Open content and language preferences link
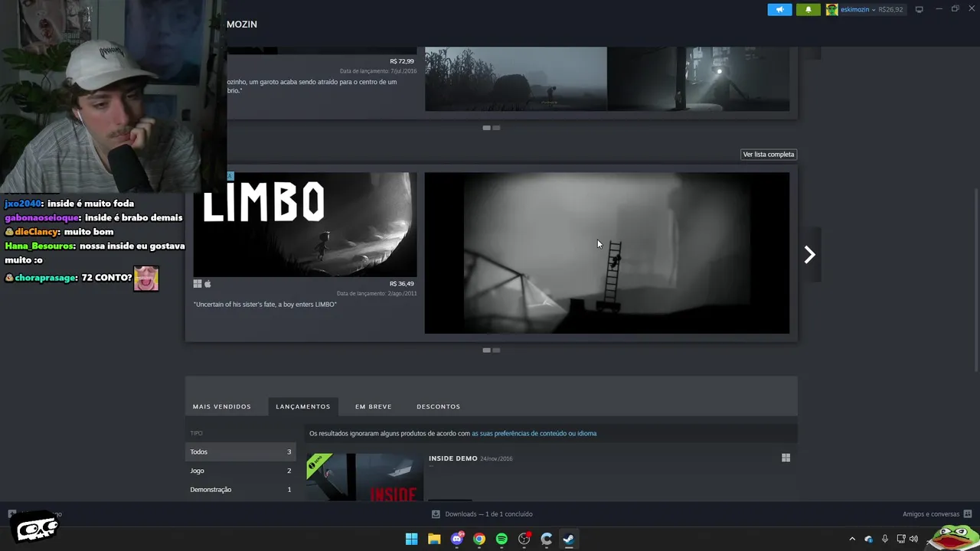Viewport: 980px width, 551px height. (534, 433)
